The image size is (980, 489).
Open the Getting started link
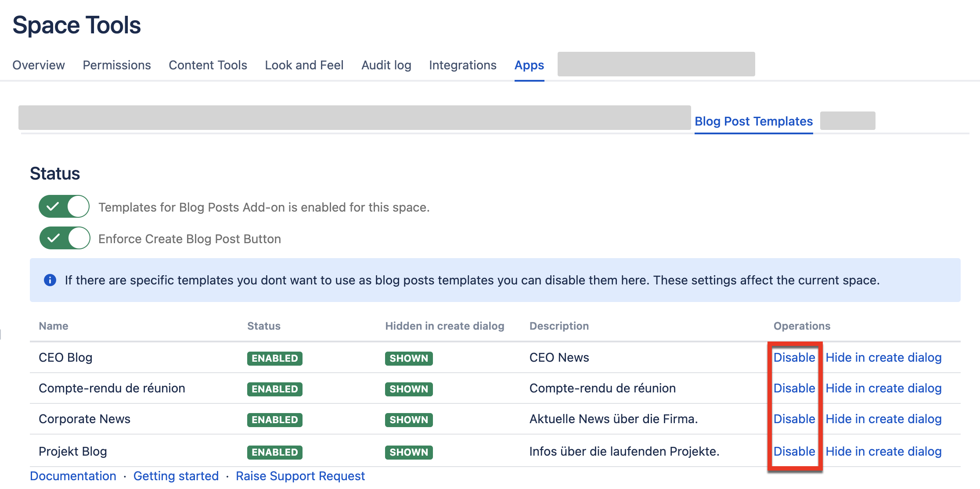(x=176, y=476)
